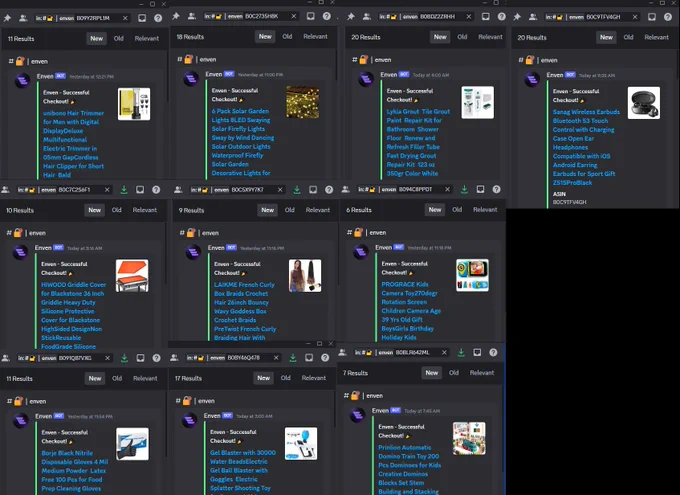Sort by Relevant in the 17 Results window
Viewport: 680px width, 495px height.
pyautogui.click(x=314, y=378)
